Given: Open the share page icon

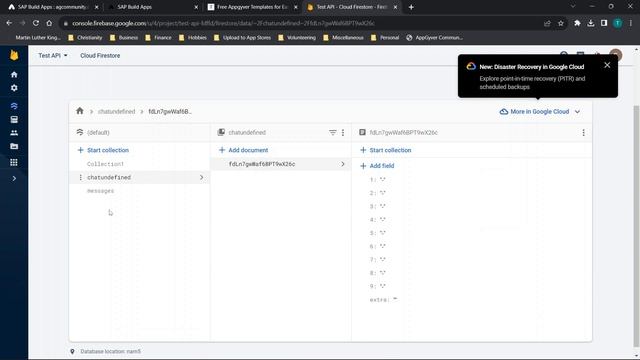Looking at the screenshot, I should tap(547, 23).
